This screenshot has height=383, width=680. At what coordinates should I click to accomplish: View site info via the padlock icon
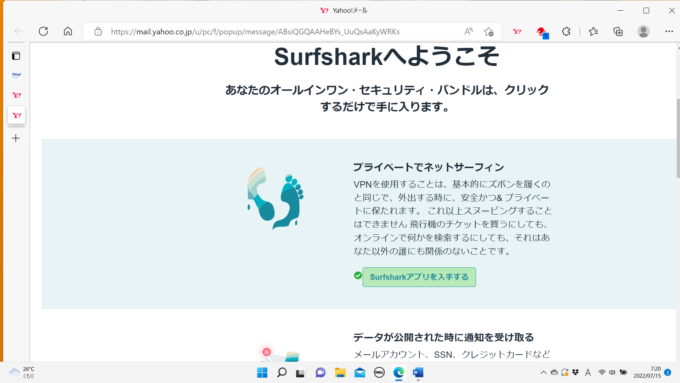point(98,31)
